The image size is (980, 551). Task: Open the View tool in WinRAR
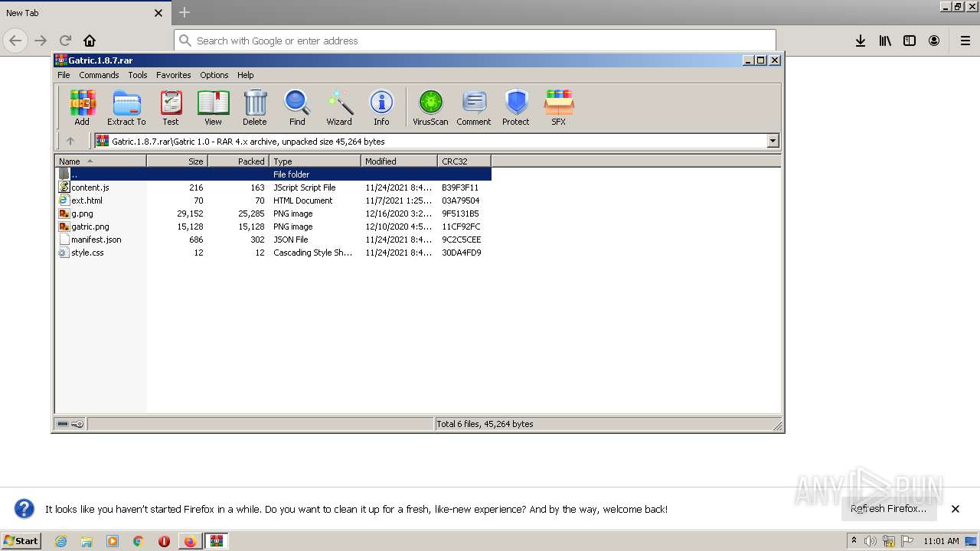click(x=213, y=108)
